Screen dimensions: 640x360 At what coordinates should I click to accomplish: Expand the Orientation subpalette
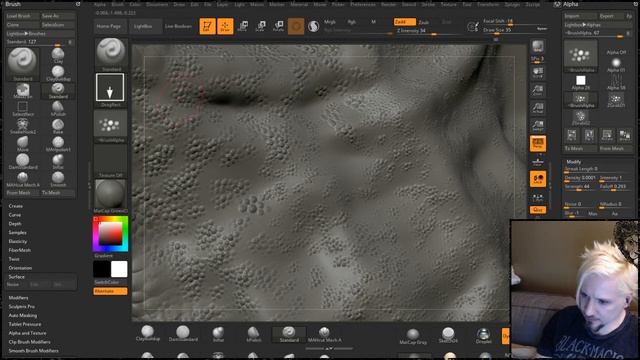tap(20, 268)
